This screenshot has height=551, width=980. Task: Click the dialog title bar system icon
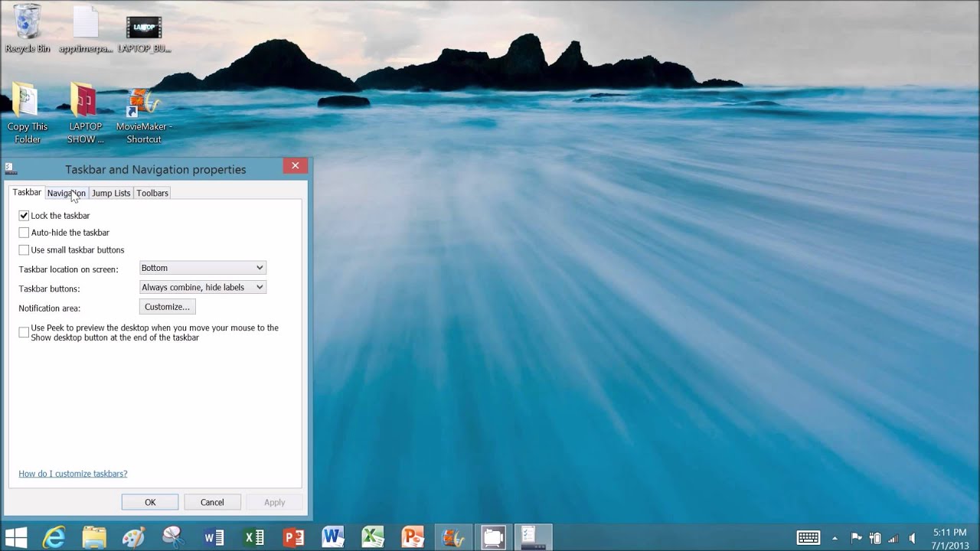click(11, 169)
